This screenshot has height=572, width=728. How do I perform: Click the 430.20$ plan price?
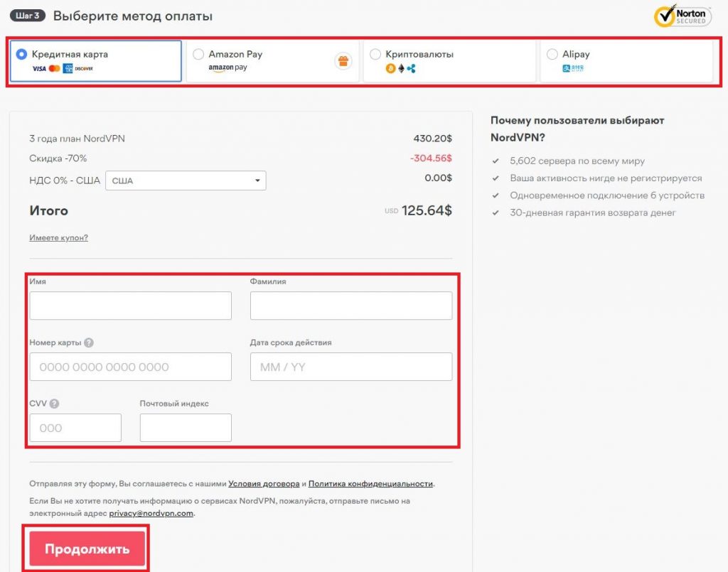433,139
